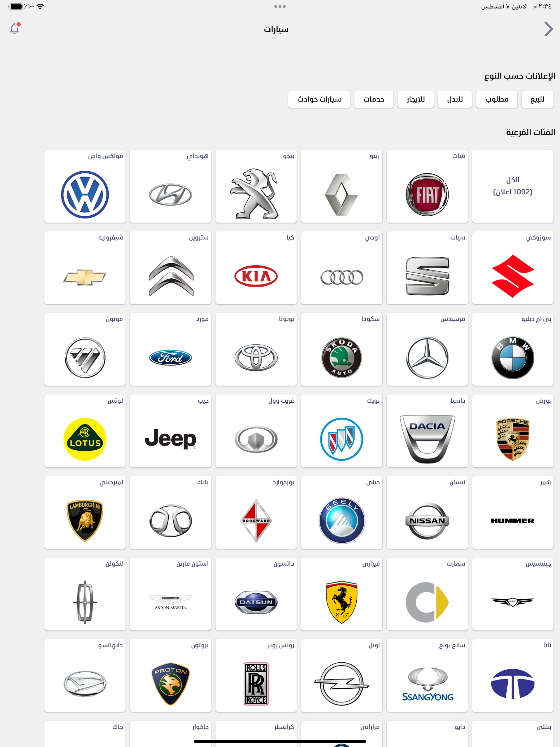
Task: Select the Dacia logo
Action: 427,439
